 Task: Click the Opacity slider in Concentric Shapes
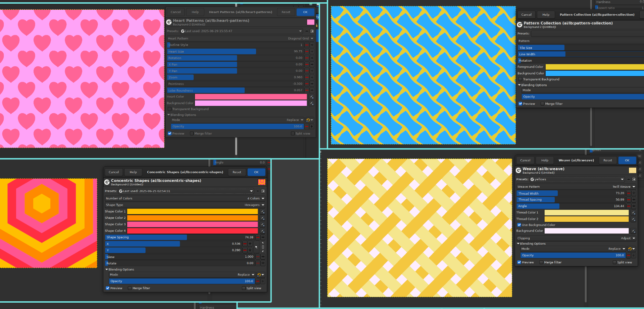click(182, 281)
